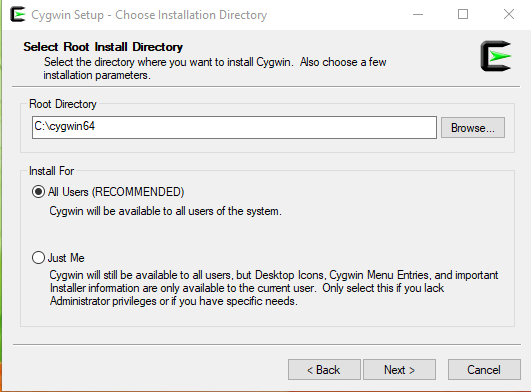This screenshot has height=392, width=531.
Task: Cancel the Cygwin installation
Action: [x=484, y=370]
